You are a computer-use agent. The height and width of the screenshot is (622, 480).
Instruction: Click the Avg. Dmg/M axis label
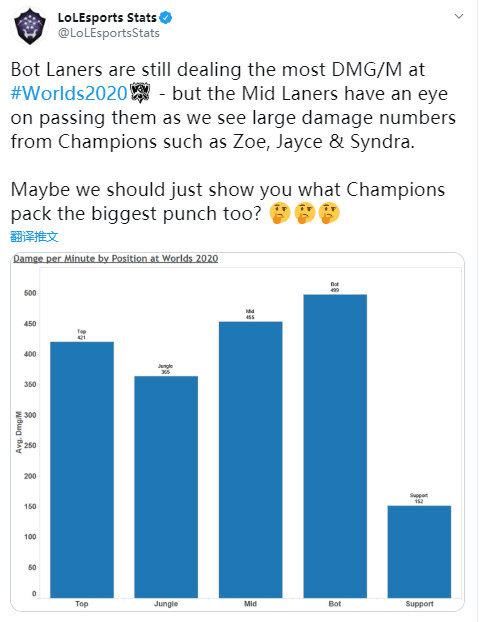[18, 432]
